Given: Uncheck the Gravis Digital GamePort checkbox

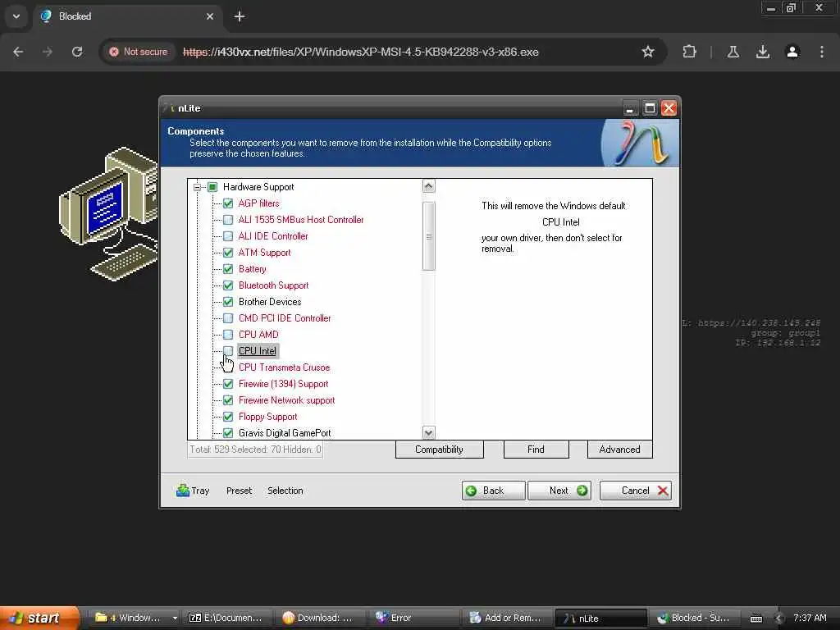Looking at the screenshot, I should 228,433.
